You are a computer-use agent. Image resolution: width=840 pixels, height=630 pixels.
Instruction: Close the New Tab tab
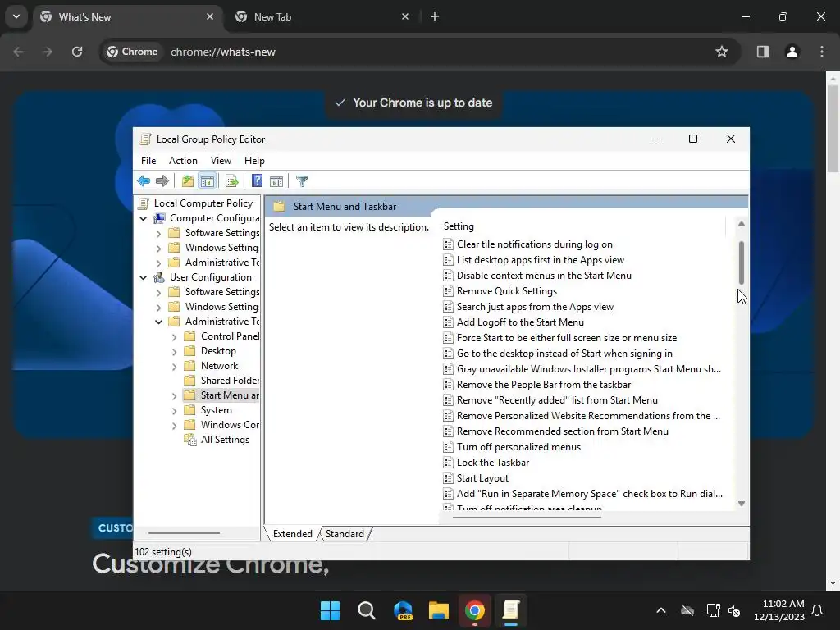[405, 16]
